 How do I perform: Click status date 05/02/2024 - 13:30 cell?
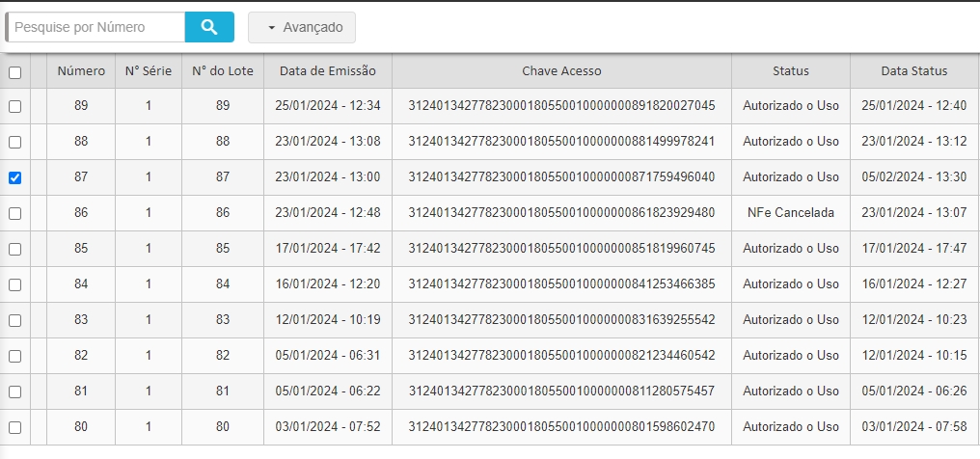pos(913,176)
